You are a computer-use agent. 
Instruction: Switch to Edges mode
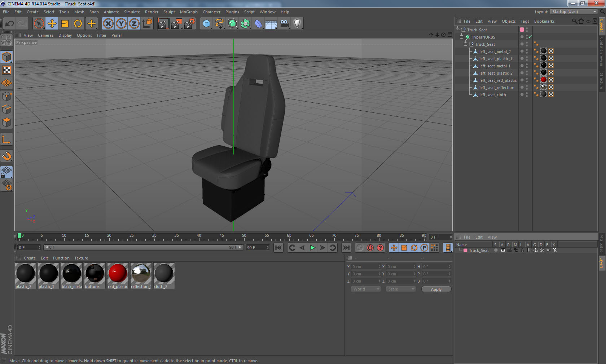click(x=6, y=109)
